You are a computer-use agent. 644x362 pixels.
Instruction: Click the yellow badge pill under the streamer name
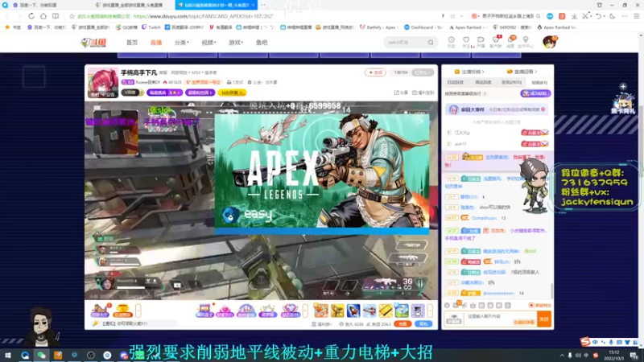point(232,93)
